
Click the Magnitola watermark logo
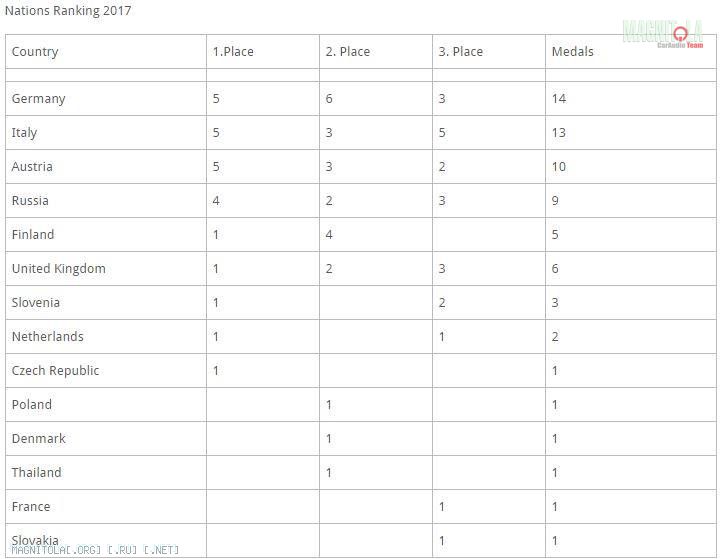click(x=662, y=33)
